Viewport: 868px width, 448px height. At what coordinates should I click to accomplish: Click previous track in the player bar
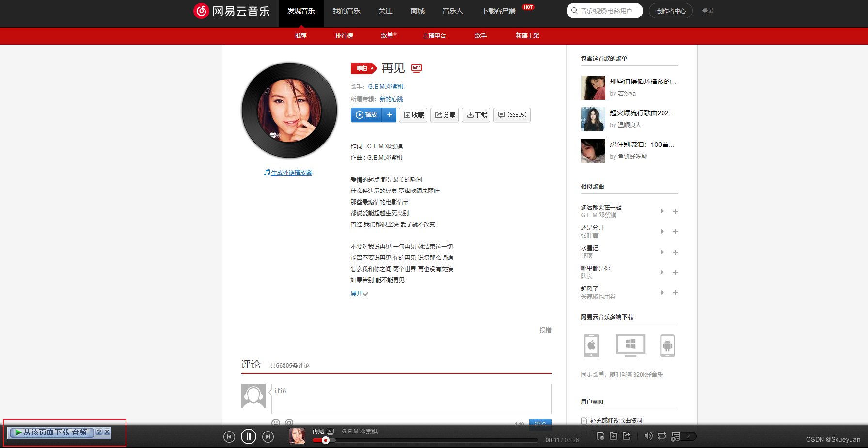pos(229,437)
